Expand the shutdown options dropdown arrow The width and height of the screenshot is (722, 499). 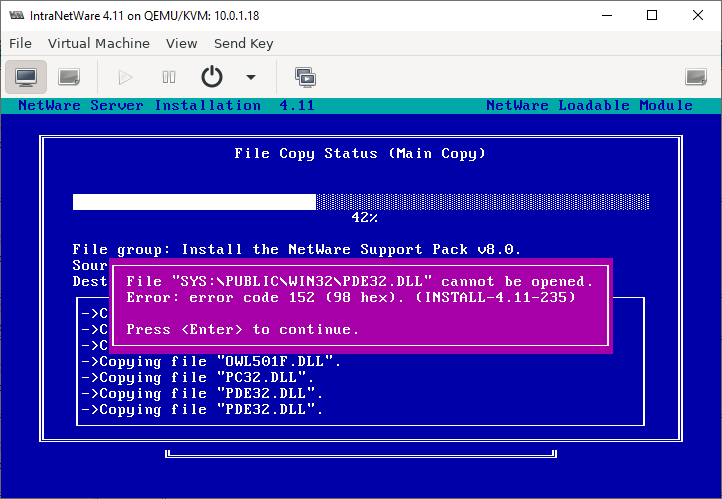click(250, 77)
